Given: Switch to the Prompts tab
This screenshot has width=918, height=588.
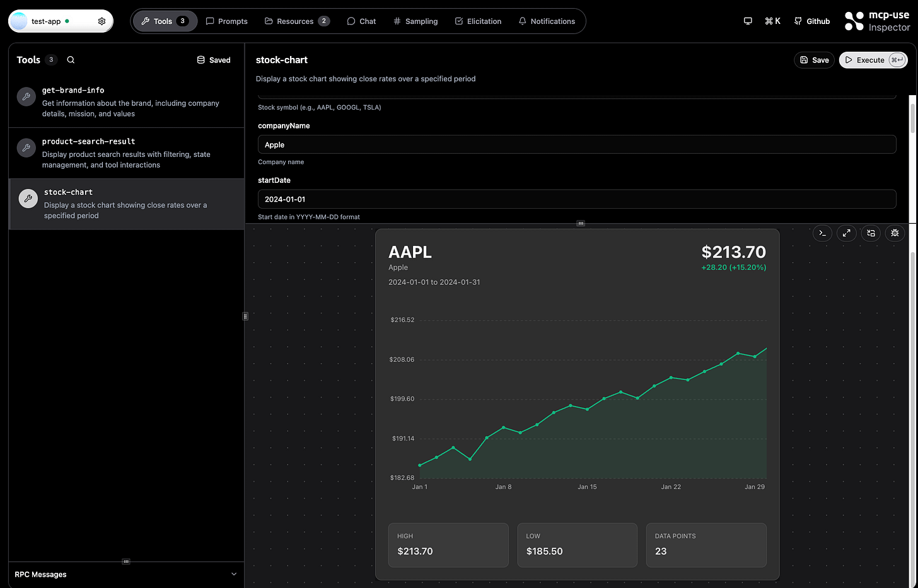Looking at the screenshot, I should click(227, 21).
